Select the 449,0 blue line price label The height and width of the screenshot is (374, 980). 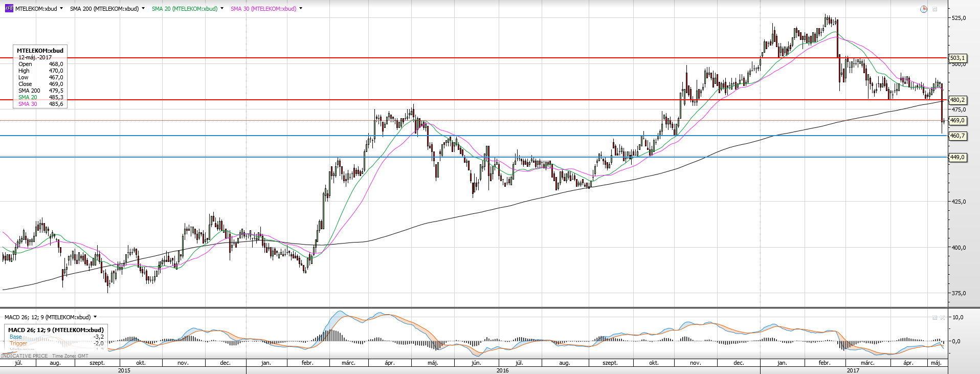(958, 157)
